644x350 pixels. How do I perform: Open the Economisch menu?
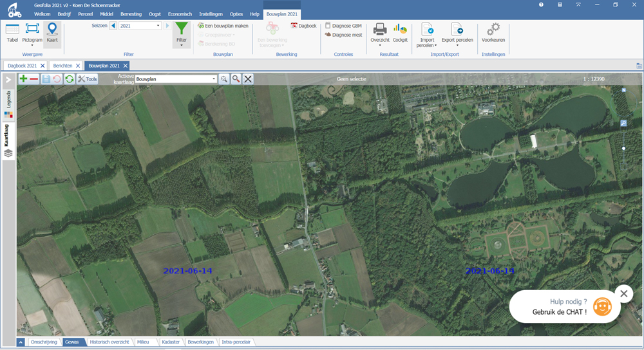pos(180,14)
